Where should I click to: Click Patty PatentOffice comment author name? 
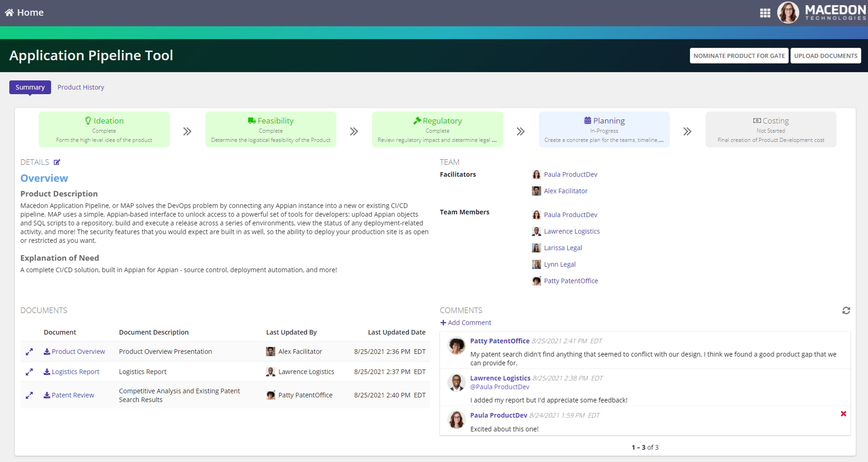pyautogui.click(x=500, y=341)
